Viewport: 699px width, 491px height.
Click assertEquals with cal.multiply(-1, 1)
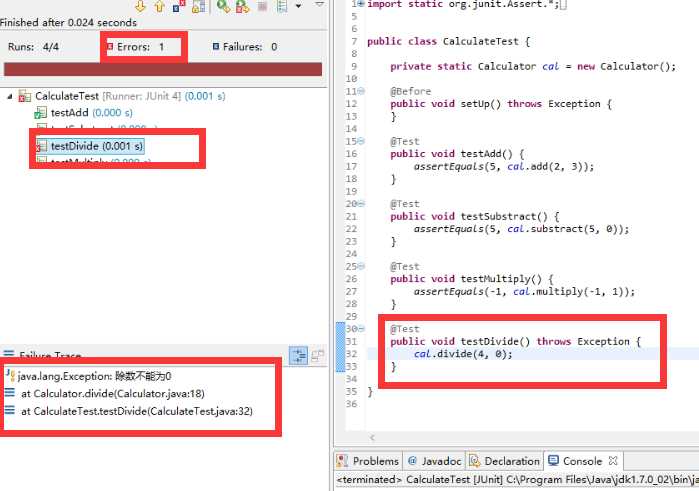pos(524,292)
